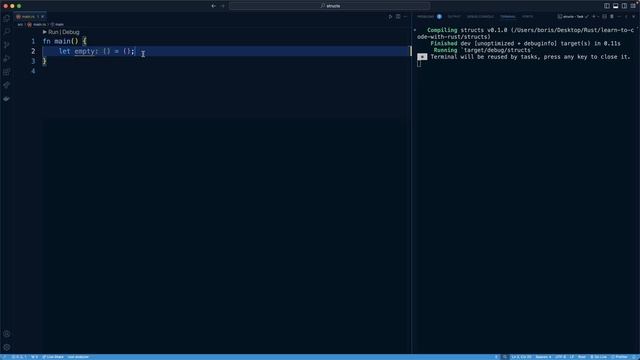Open the Run and Debug view
This screenshot has height=360, width=640.
click(x=7, y=58)
